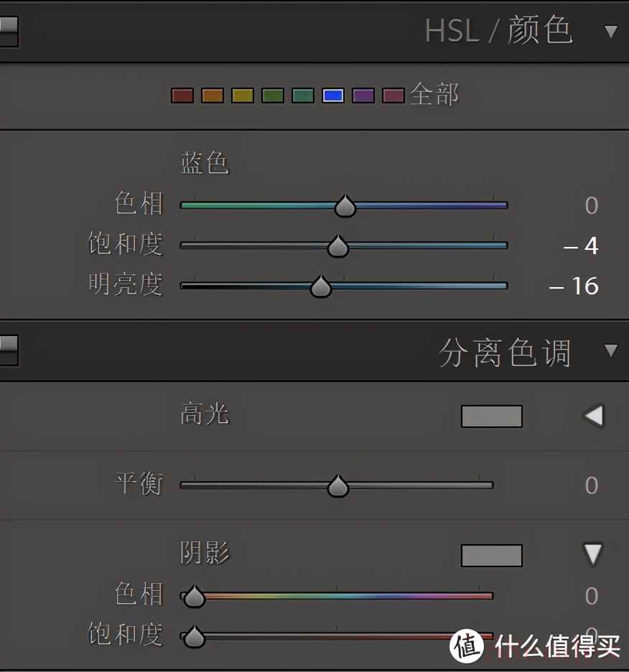Click the 平衡 balance slider handle
This screenshot has height=672, width=629.
point(337,487)
